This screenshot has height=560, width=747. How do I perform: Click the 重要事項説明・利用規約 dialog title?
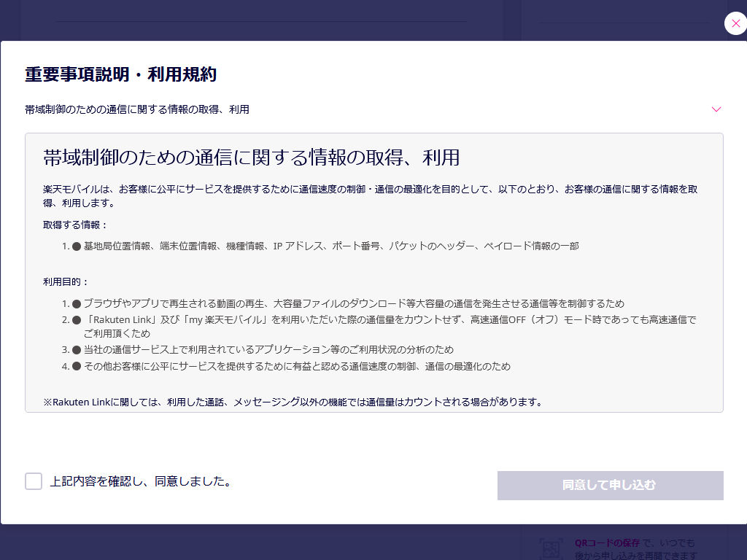coord(120,74)
